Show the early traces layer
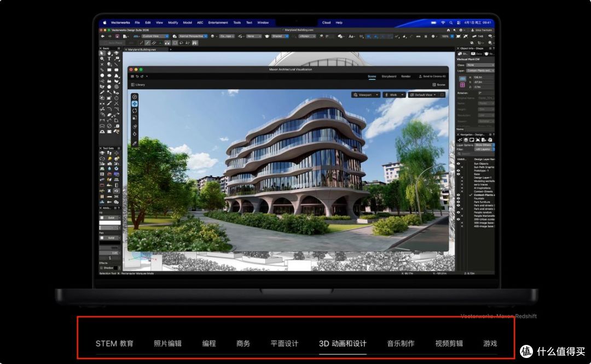Screen dimensions: 591x364 (x=462, y=184)
